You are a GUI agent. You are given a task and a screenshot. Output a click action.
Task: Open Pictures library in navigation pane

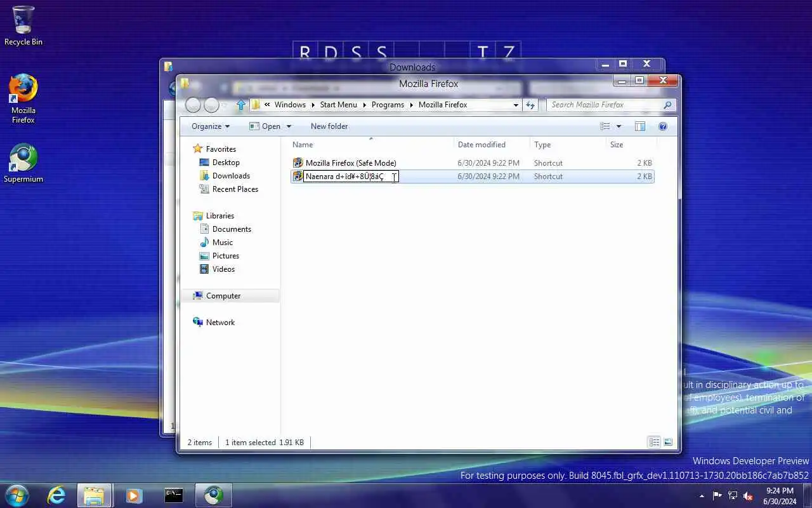[x=226, y=256]
